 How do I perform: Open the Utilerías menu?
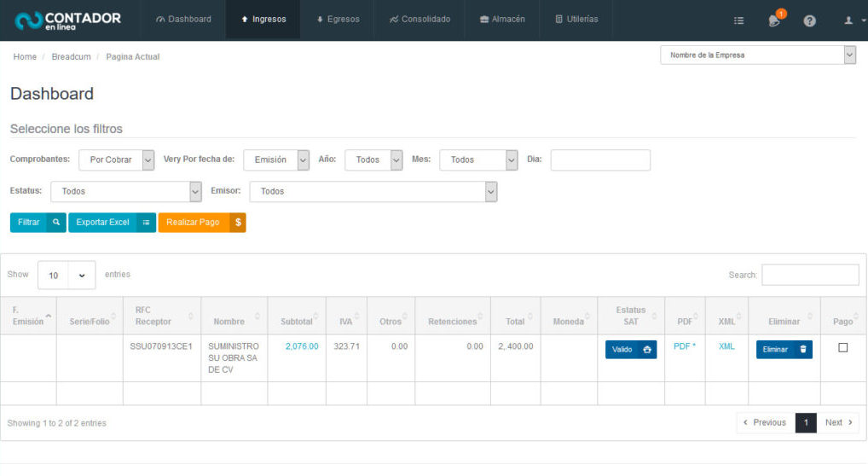(576, 20)
